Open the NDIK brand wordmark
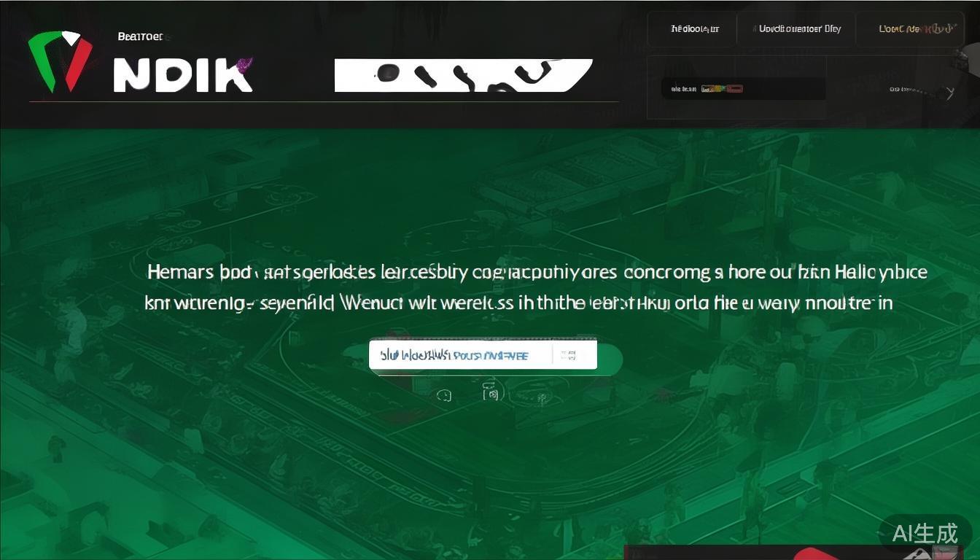 click(x=184, y=74)
